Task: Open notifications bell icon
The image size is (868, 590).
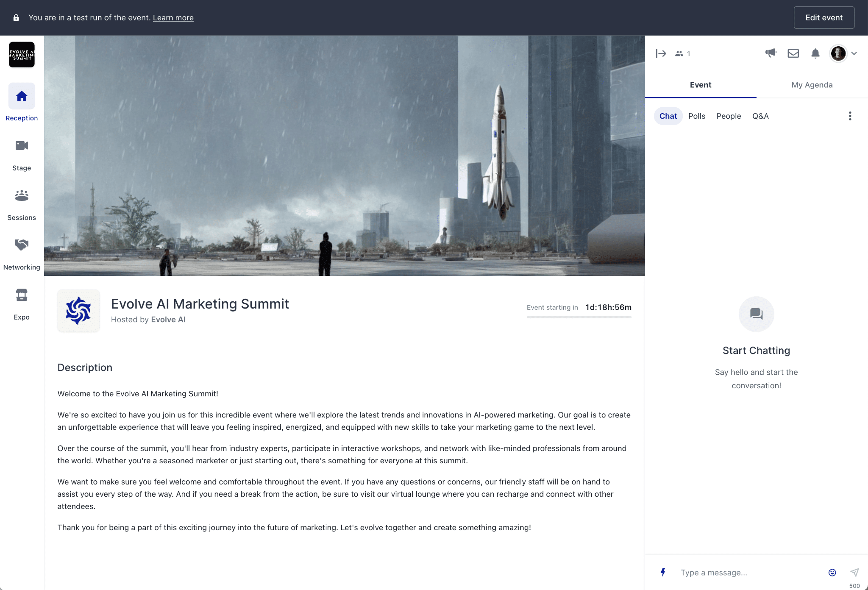Action: coord(815,53)
